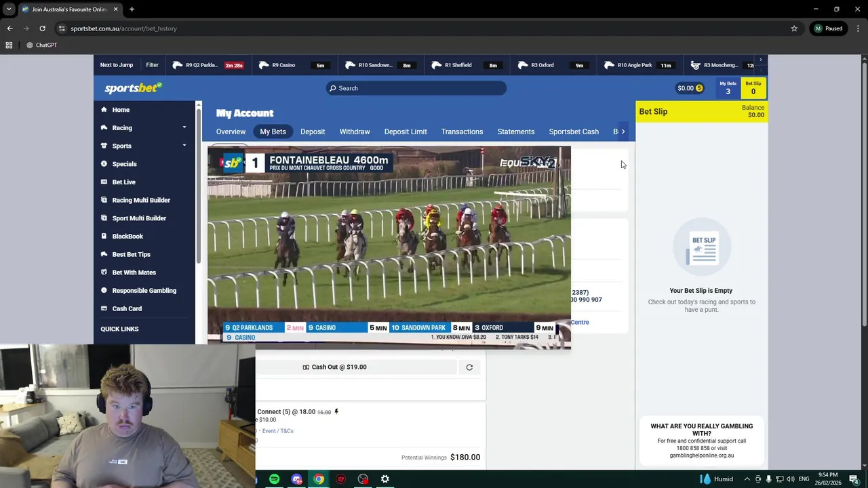Select the Deposit account tab
The height and width of the screenshot is (488, 868).
coord(313,131)
